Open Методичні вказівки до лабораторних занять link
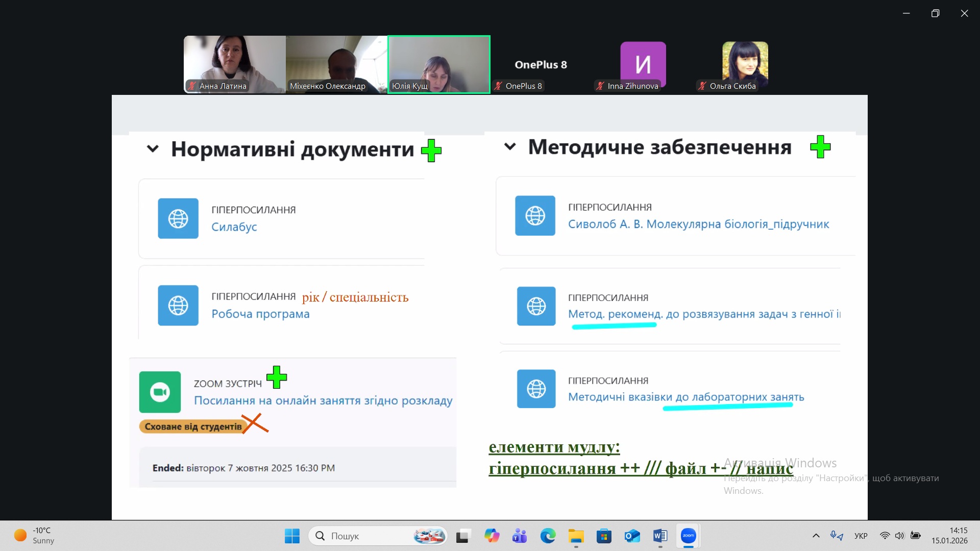 click(x=685, y=396)
